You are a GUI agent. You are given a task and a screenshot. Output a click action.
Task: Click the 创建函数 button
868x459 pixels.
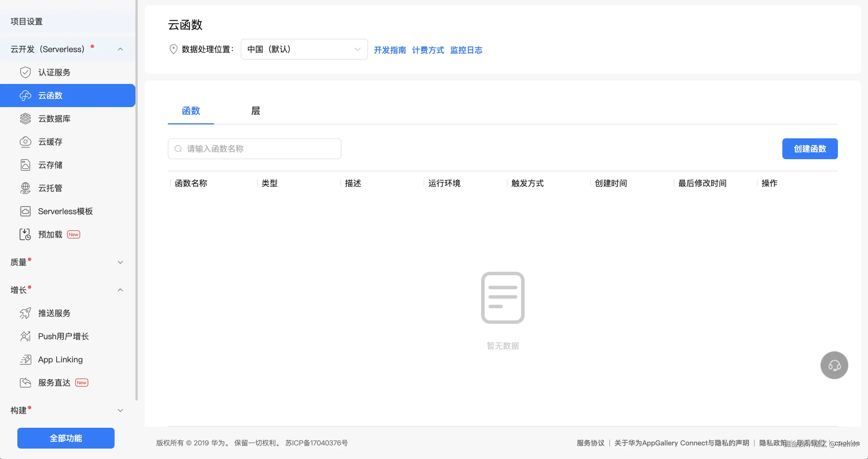[x=810, y=149]
